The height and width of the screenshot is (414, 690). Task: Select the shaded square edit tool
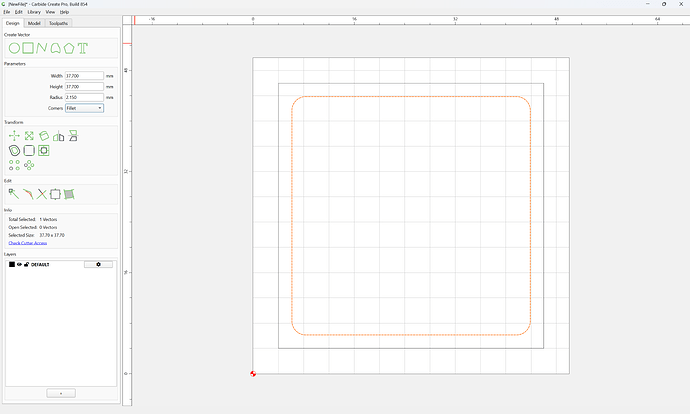point(69,194)
